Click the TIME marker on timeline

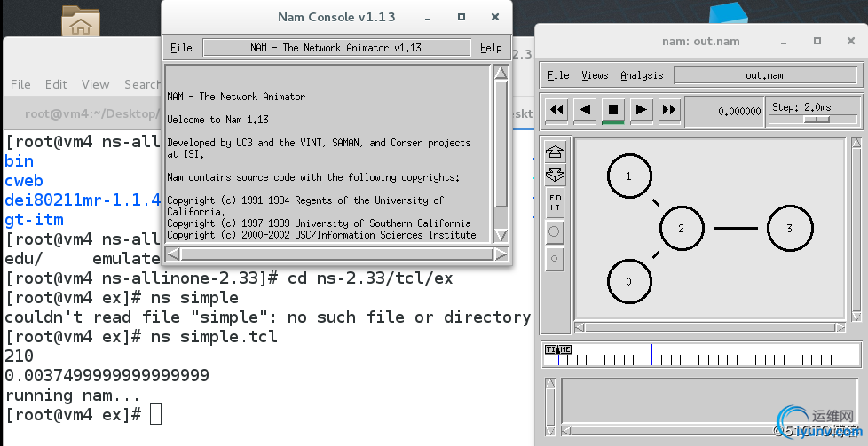[558, 349]
